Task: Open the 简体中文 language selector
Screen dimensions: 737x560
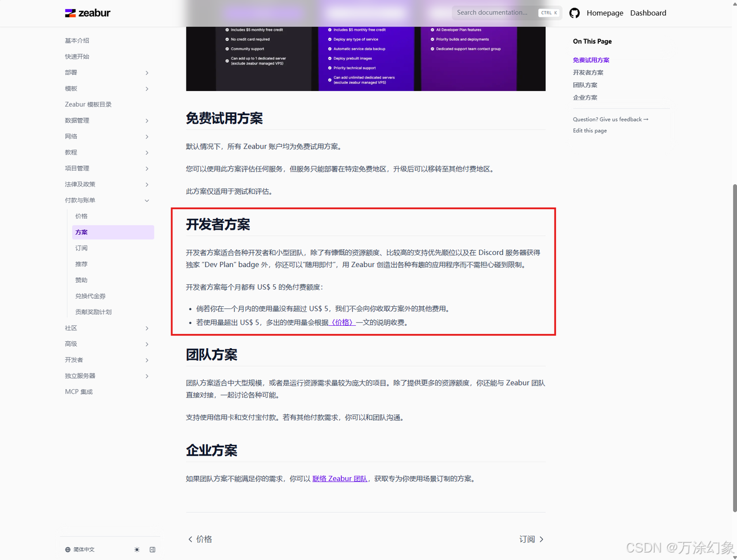Action: [x=80, y=550]
